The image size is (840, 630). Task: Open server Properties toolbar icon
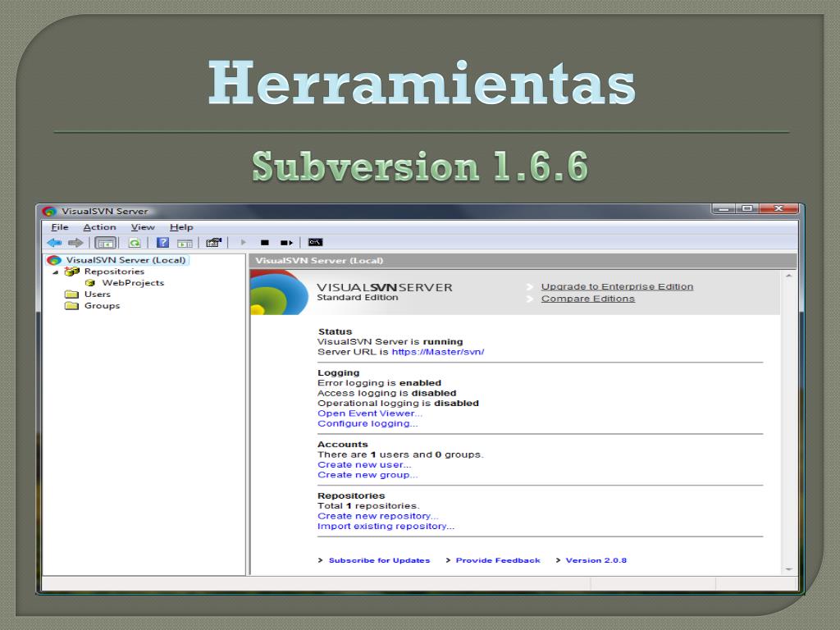(x=214, y=243)
